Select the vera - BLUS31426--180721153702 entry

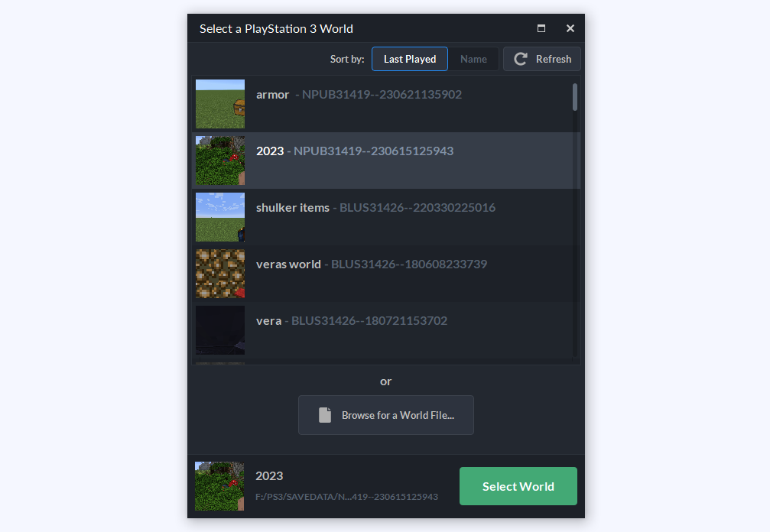(x=386, y=329)
